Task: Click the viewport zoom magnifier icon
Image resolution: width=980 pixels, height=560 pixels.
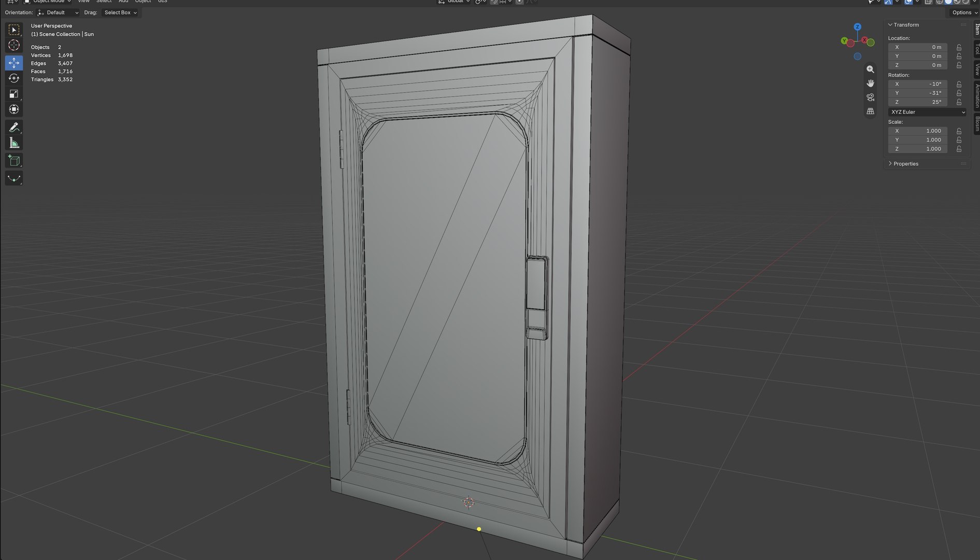Action: pyautogui.click(x=870, y=69)
